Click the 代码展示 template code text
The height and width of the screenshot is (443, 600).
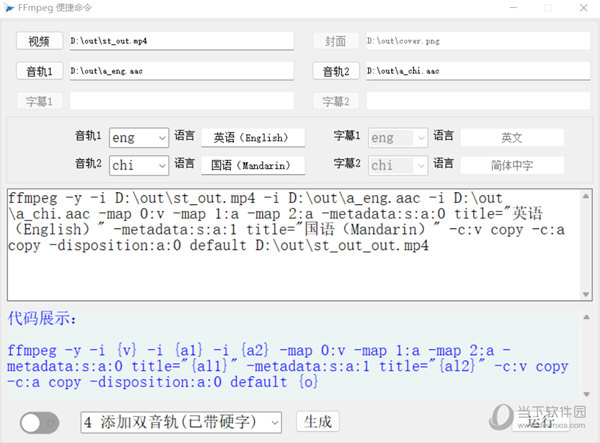pyautogui.click(x=287, y=366)
